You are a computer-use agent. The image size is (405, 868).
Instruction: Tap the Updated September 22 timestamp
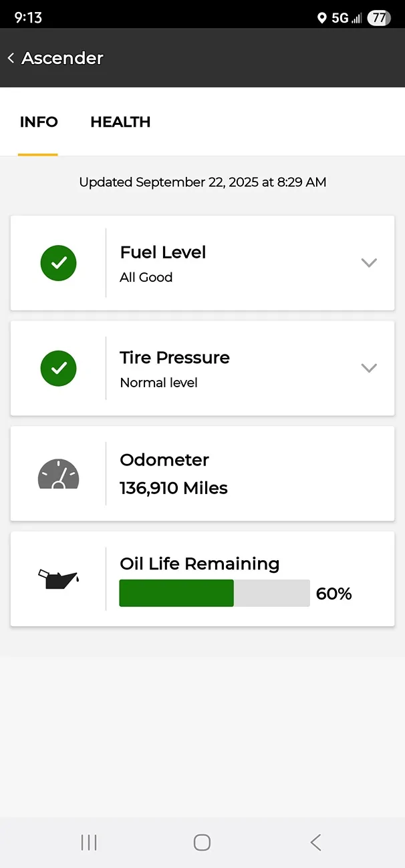coord(202,182)
